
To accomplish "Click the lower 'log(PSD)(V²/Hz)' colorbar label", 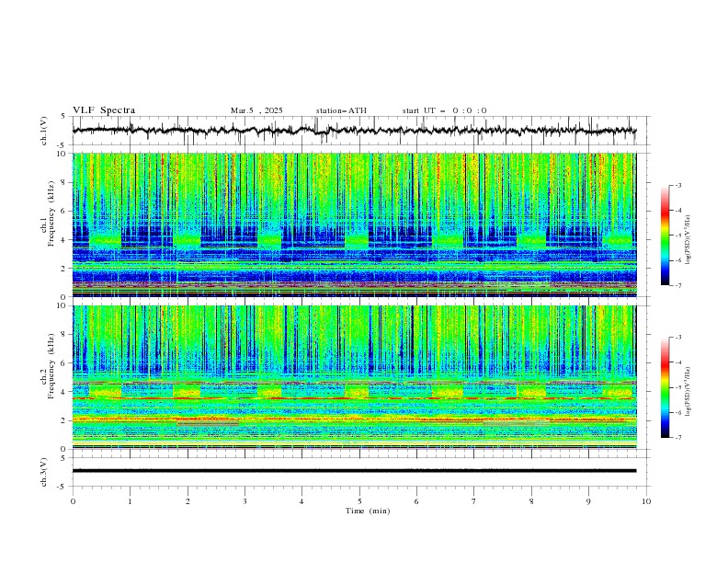I will 688,391.
